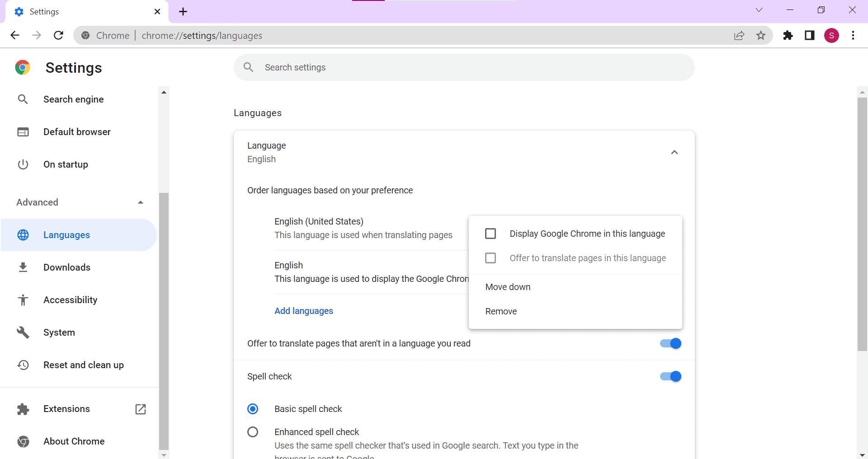This screenshot has height=459, width=868.
Task: Choose Move down from the context menu
Action: pyautogui.click(x=508, y=287)
